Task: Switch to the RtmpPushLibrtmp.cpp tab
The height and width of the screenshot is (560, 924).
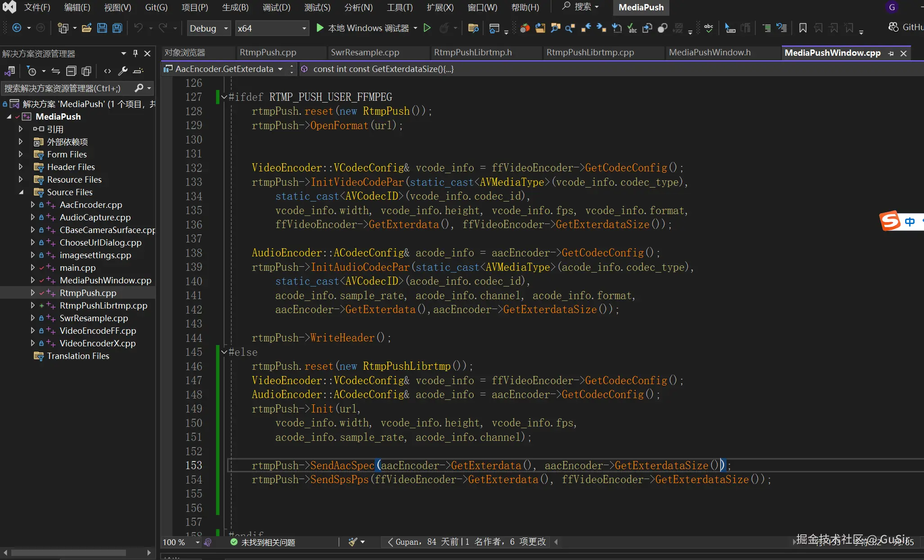Action: pos(590,53)
